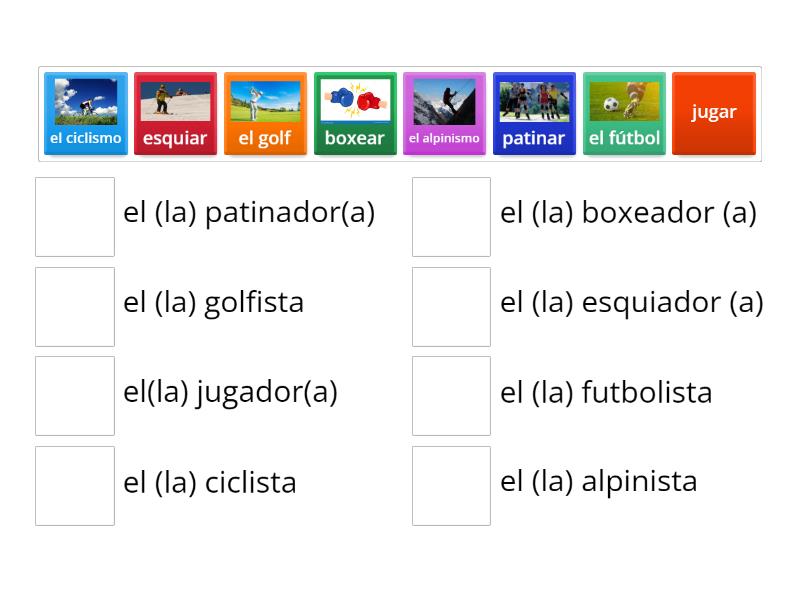Click the el (la) patinador(a) text label

[248, 212]
